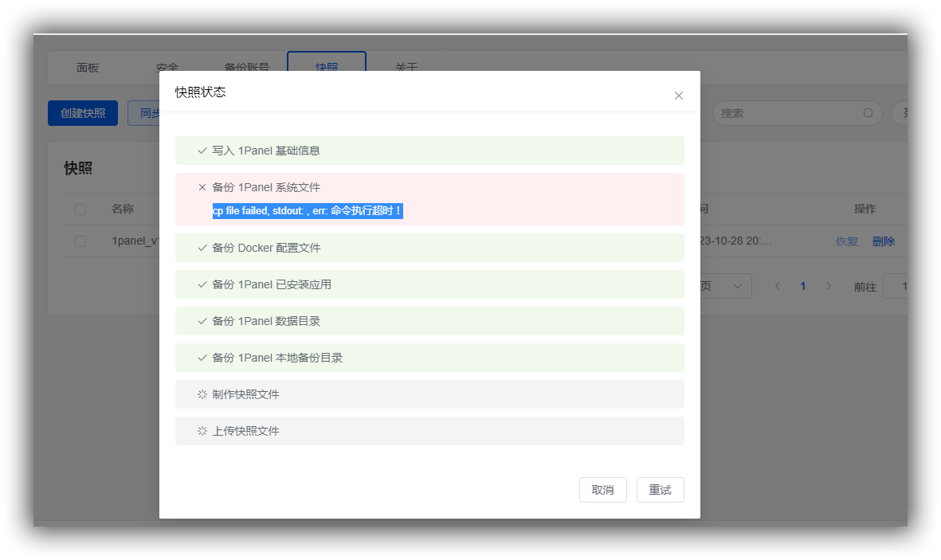This screenshot has width=941, height=560.
Task: Click the 备份 1Panel 已安装应用 step text
Action: pos(271,284)
